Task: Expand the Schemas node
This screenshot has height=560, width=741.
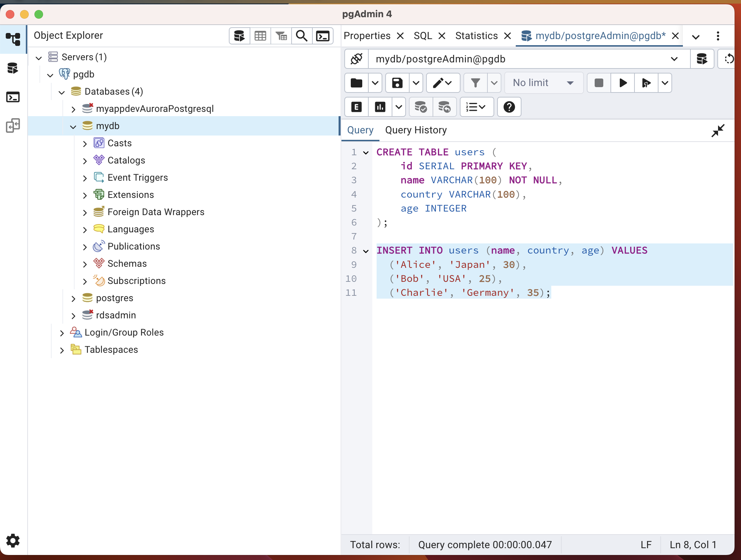Action: tap(85, 264)
